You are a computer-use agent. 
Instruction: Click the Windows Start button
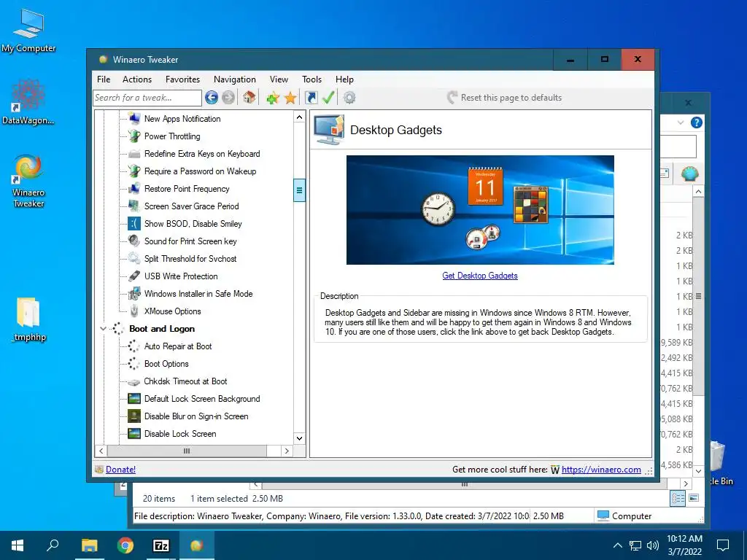point(18,545)
